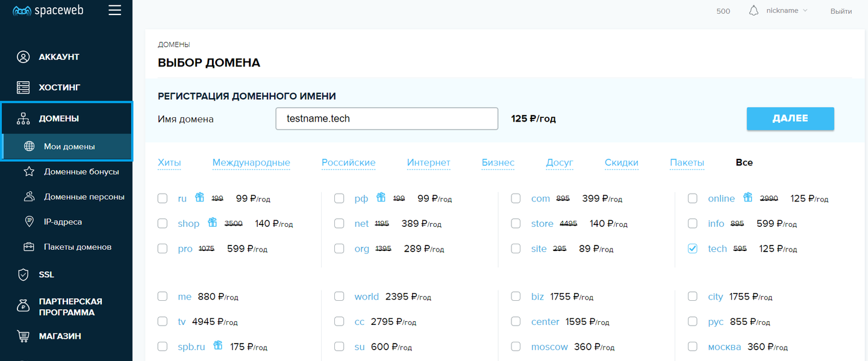Collapse the Домены sidebar section
This screenshot has height=361, width=868.
59,119
